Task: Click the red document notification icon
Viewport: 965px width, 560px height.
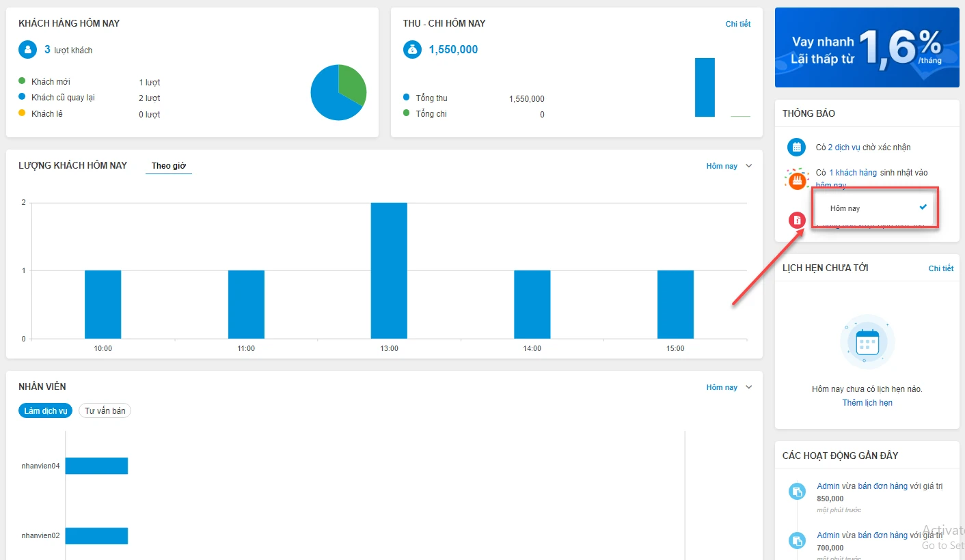Action: coord(797,220)
